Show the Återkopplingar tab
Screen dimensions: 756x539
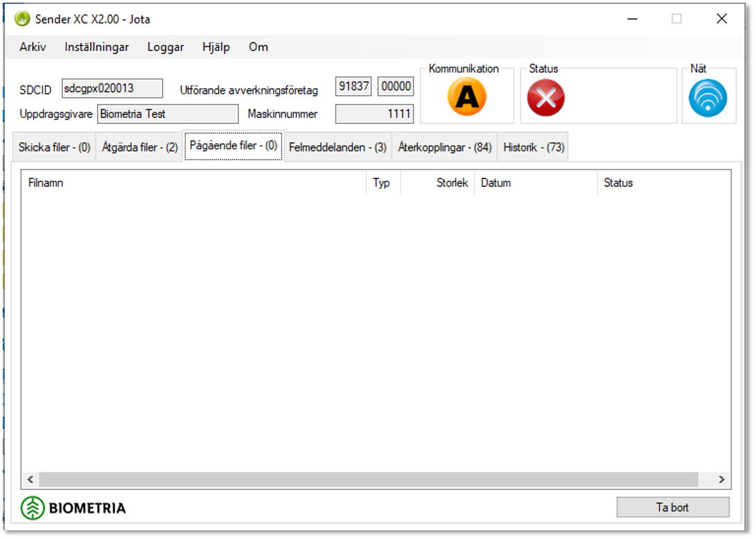pos(445,147)
